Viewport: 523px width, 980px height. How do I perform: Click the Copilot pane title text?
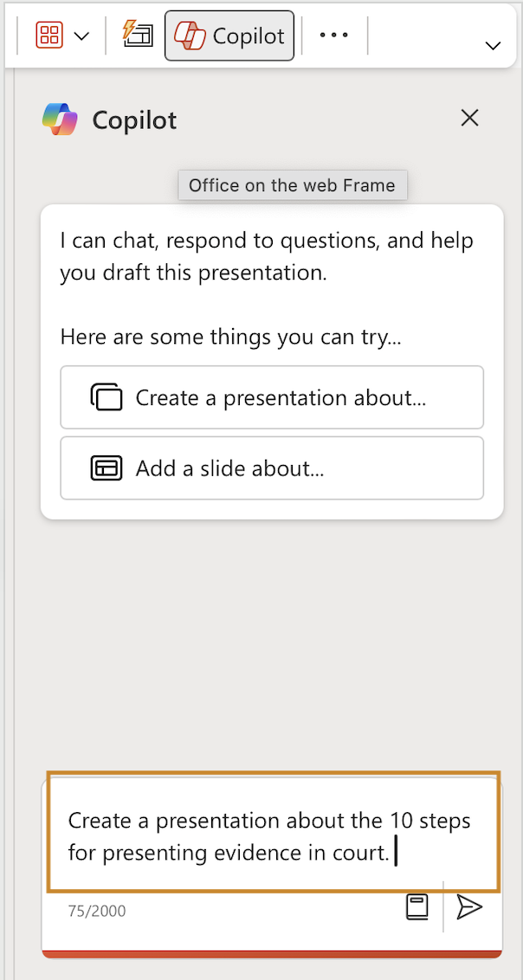point(134,120)
